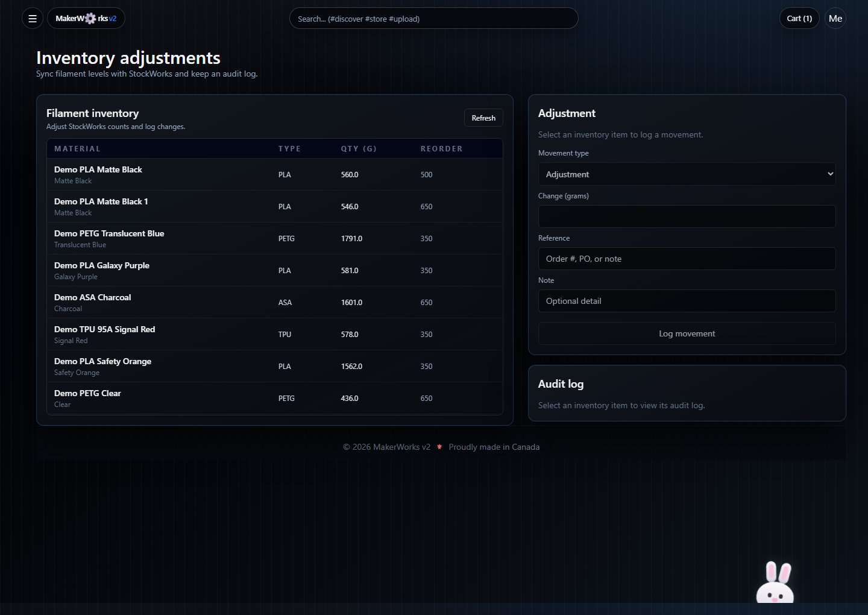Click quantity value 1562.0
Screen dimensions: 868x615
click(351, 367)
